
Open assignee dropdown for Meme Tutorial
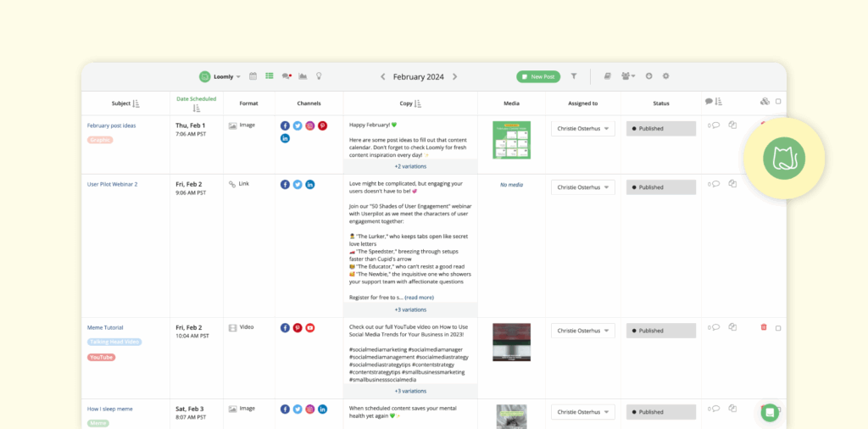tap(583, 331)
